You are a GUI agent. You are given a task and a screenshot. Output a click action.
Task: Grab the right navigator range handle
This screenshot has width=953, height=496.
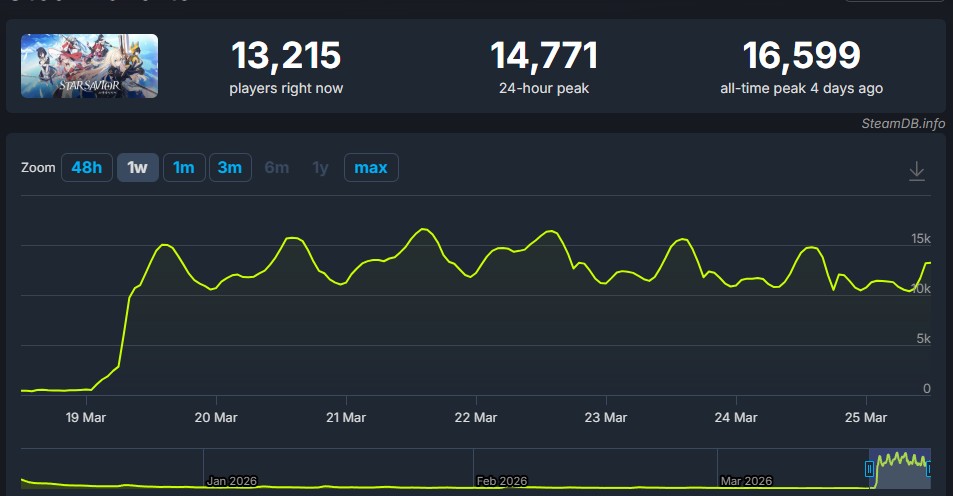929,469
